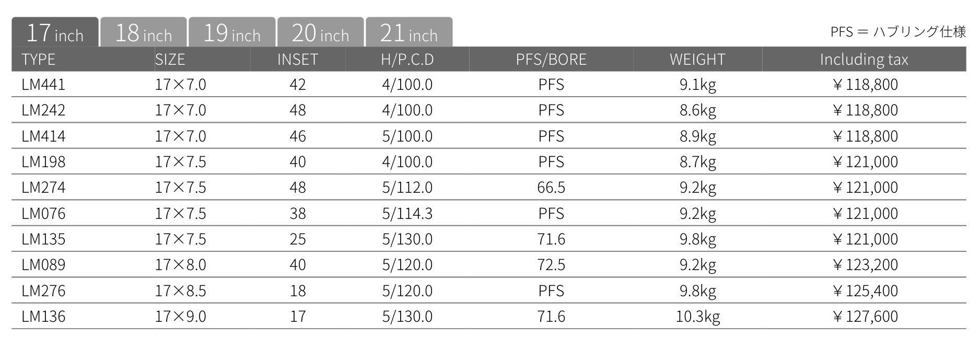This screenshot has height=338, width=980.
Task: Click the LM135 H/P.C.D 5/130.0 cell
Action: 407,239
